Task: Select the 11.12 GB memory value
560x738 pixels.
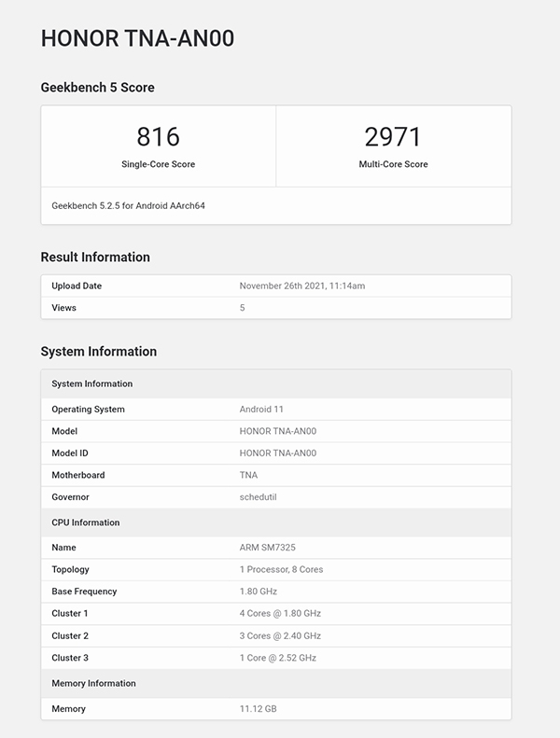Action: [x=259, y=709]
